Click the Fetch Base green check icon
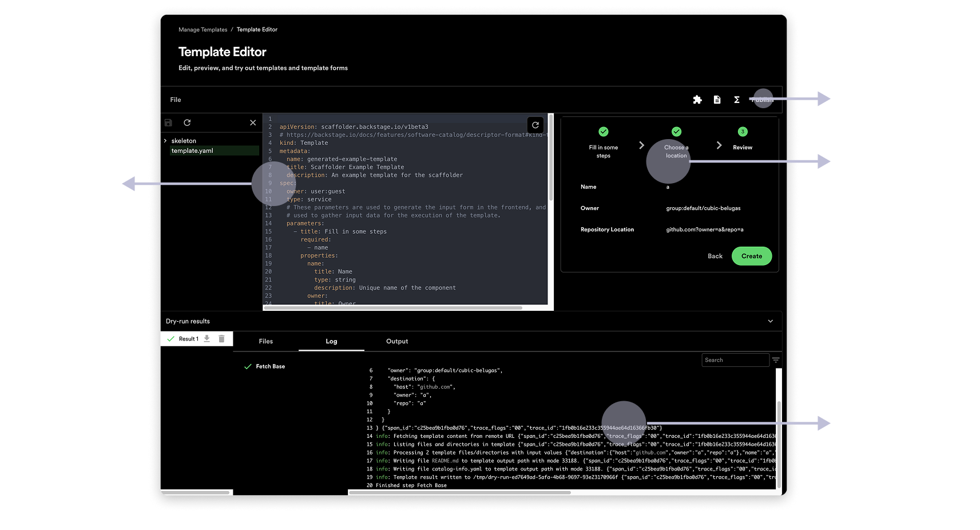 click(248, 366)
